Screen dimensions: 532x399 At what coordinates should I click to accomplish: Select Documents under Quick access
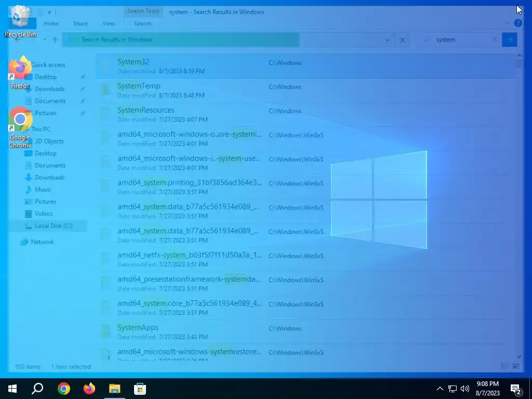(x=50, y=101)
